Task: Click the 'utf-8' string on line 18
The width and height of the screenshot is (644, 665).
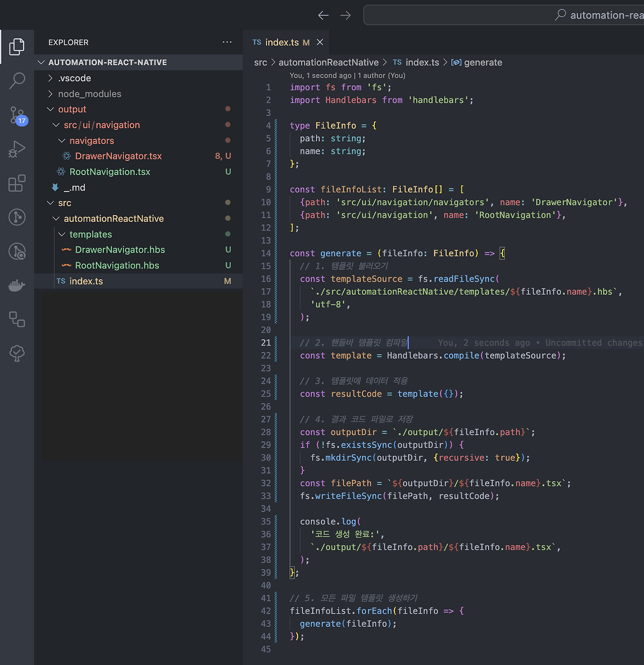Action: pyautogui.click(x=328, y=304)
